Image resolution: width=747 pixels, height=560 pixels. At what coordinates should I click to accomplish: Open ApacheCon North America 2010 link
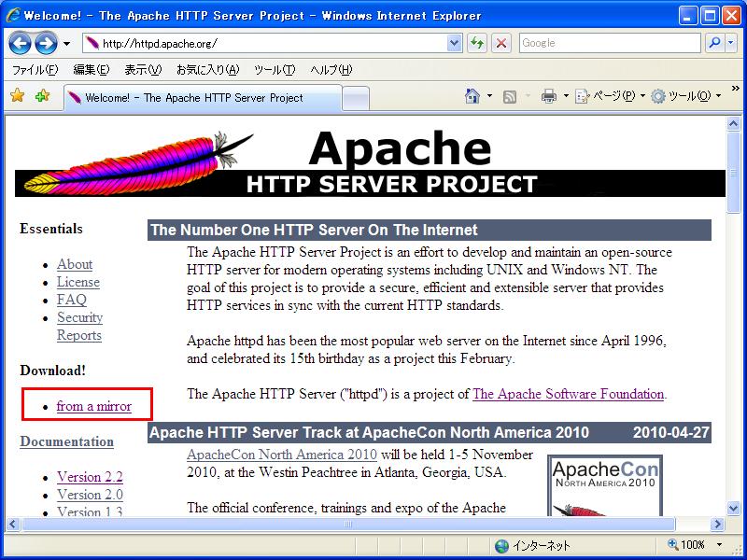click(x=282, y=455)
